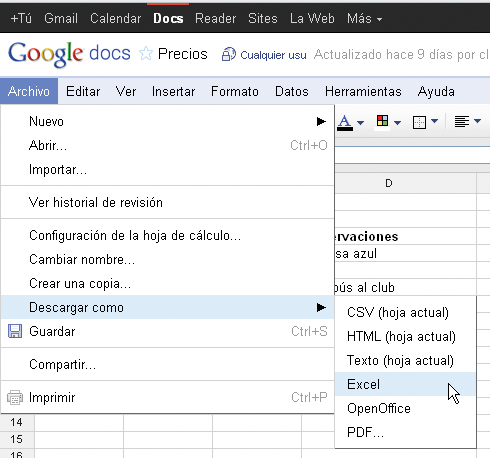The width and height of the screenshot is (490, 458).
Task: Go to Gmail link
Action: [x=61, y=18]
